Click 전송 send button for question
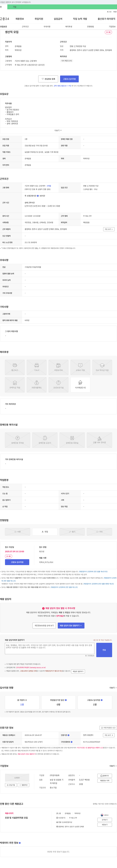 click(104, 650)
